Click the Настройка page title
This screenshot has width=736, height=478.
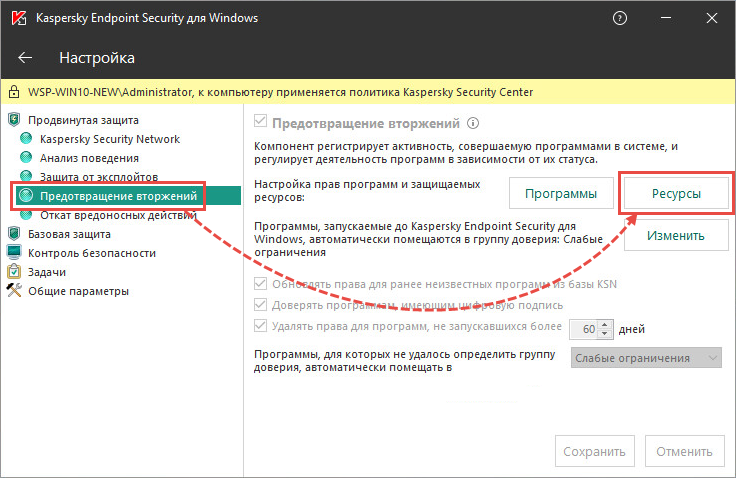(x=97, y=58)
